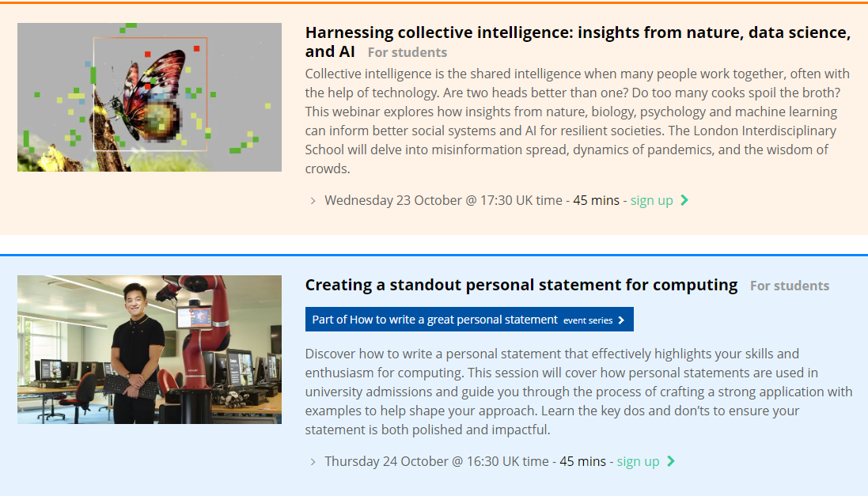Open How to write a great personal statement series

[x=469, y=320]
